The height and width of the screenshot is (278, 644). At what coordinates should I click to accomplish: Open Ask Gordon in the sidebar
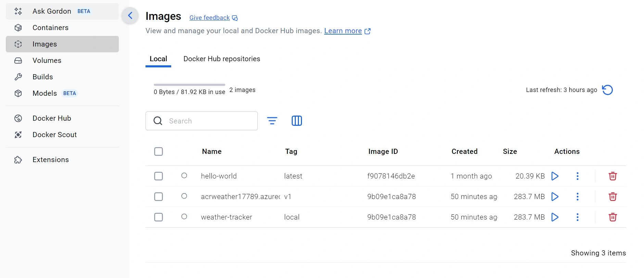[62, 11]
